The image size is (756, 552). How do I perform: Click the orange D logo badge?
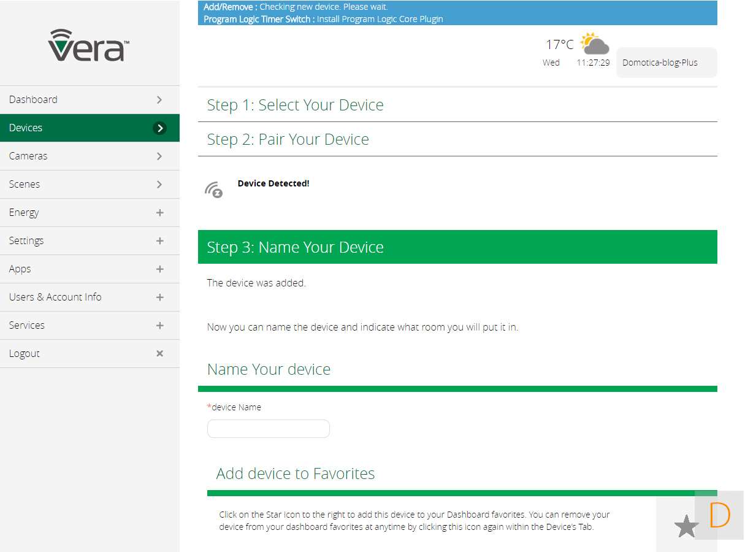point(719,515)
